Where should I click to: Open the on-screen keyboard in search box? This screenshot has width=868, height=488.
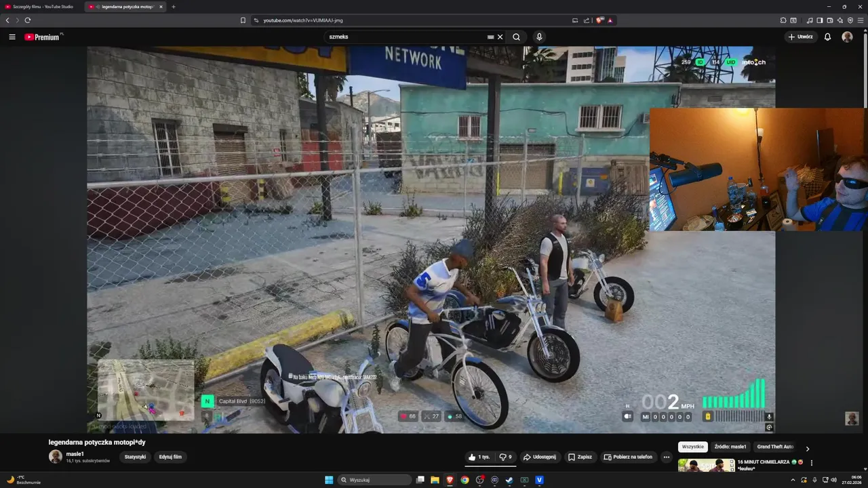(490, 37)
